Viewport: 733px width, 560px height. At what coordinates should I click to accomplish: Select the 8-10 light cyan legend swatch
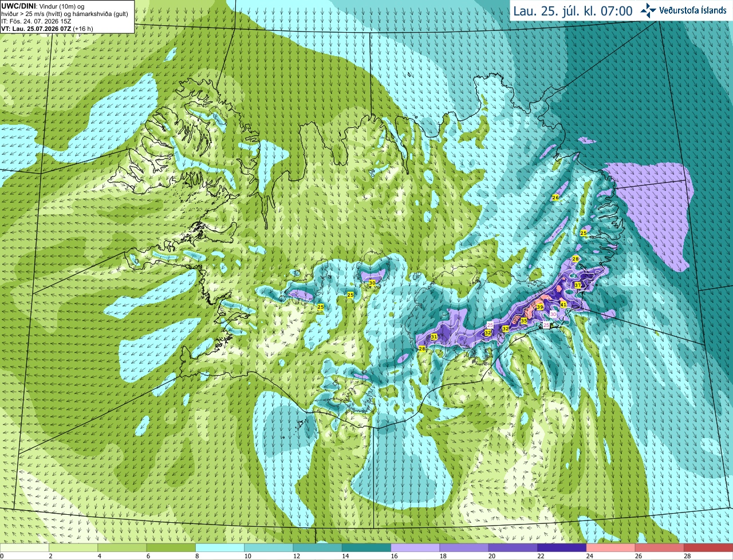point(220,548)
